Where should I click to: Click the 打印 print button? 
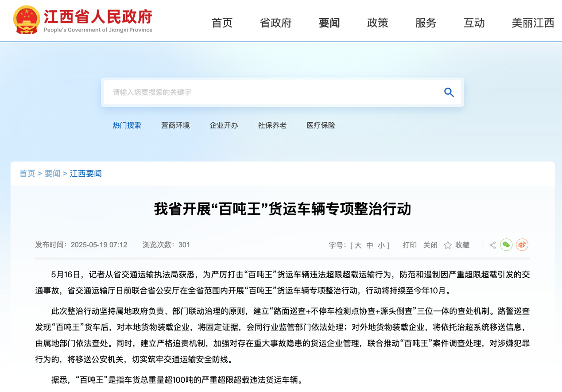tap(409, 245)
